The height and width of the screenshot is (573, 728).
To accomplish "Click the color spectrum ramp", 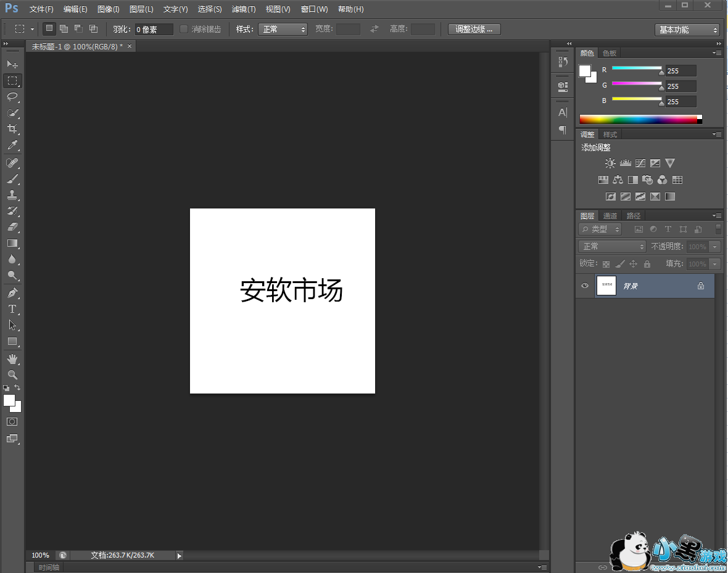I will point(638,119).
